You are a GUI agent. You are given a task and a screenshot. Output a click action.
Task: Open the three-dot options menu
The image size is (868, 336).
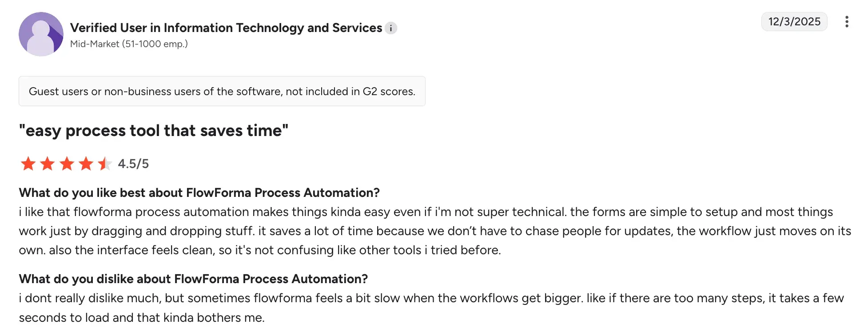pos(847,20)
